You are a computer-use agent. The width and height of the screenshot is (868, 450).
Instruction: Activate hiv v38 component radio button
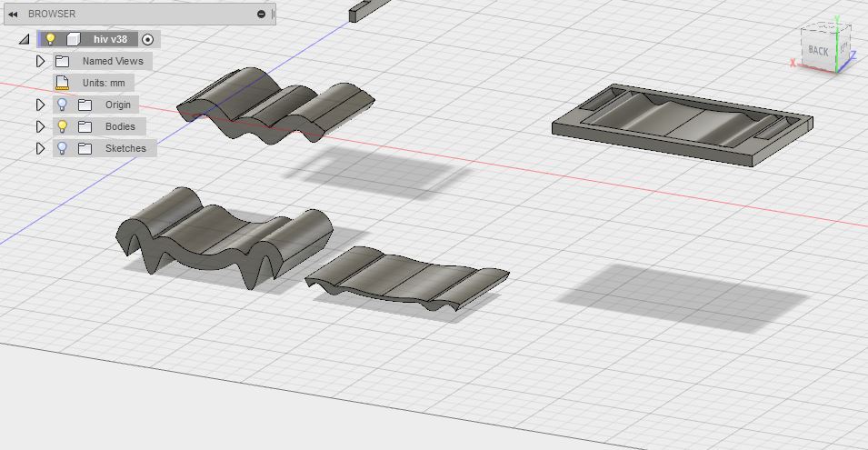click(x=147, y=39)
